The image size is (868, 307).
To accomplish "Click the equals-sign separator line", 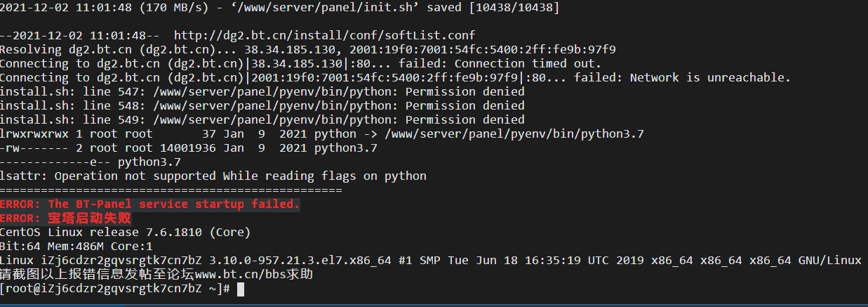I will [x=171, y=190].
